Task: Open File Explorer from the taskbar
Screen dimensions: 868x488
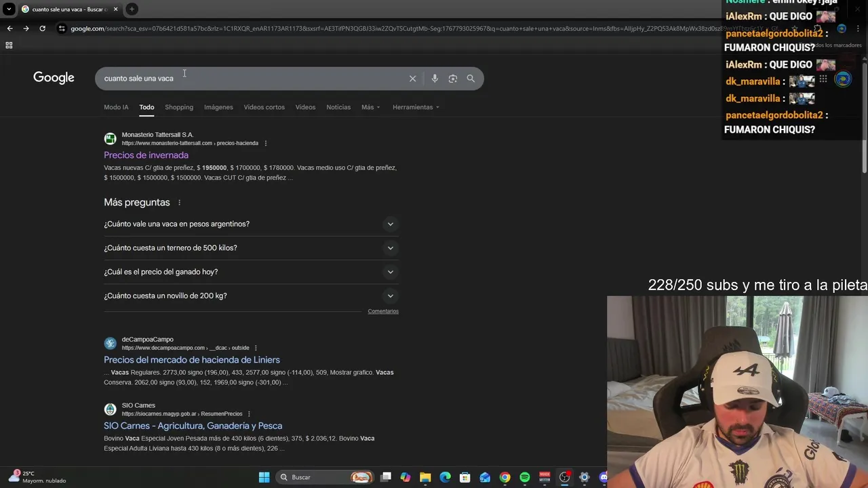Action: click(x=425, y=477)
